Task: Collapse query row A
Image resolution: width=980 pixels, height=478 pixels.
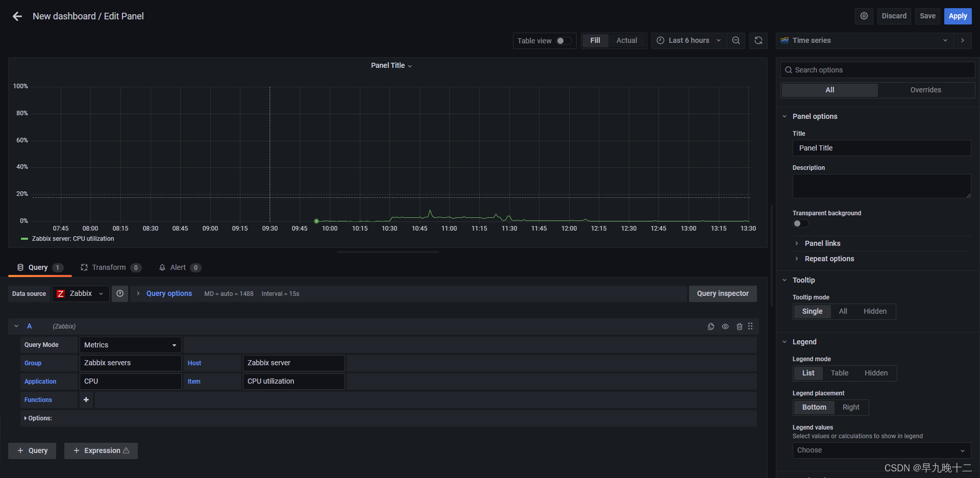Action: click(16, 326)
